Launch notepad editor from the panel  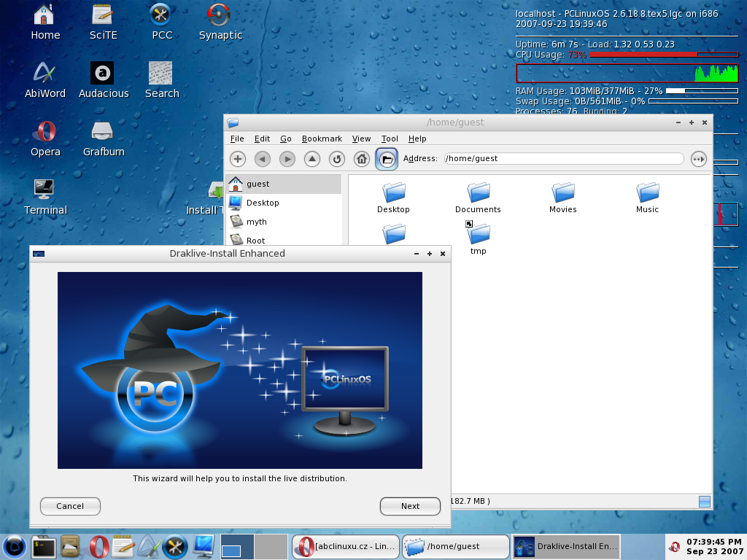tap(124, 547)
